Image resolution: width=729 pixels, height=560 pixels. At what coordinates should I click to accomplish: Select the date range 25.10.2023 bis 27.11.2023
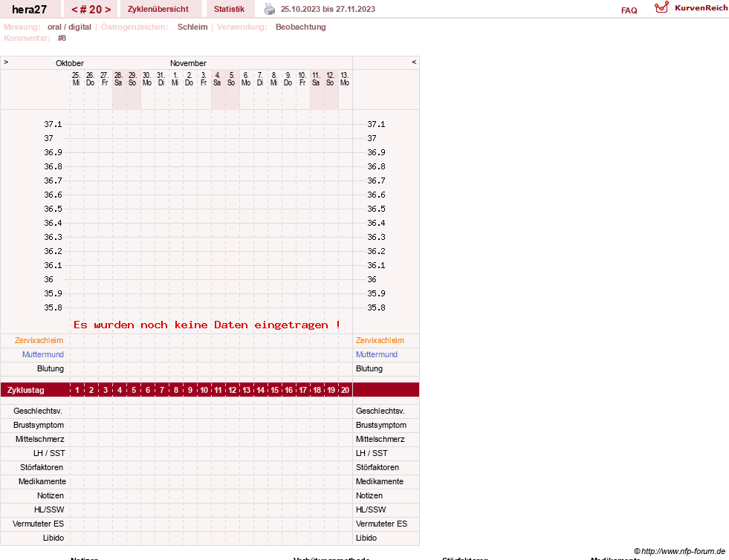click(x=328, y=10)
